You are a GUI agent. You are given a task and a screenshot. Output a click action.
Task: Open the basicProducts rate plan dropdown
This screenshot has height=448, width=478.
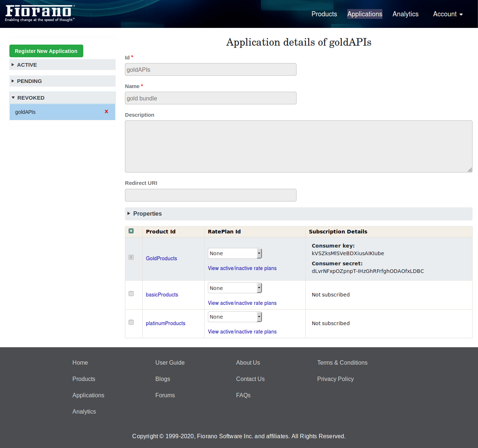pyautogui.click(x=235, y=288)
